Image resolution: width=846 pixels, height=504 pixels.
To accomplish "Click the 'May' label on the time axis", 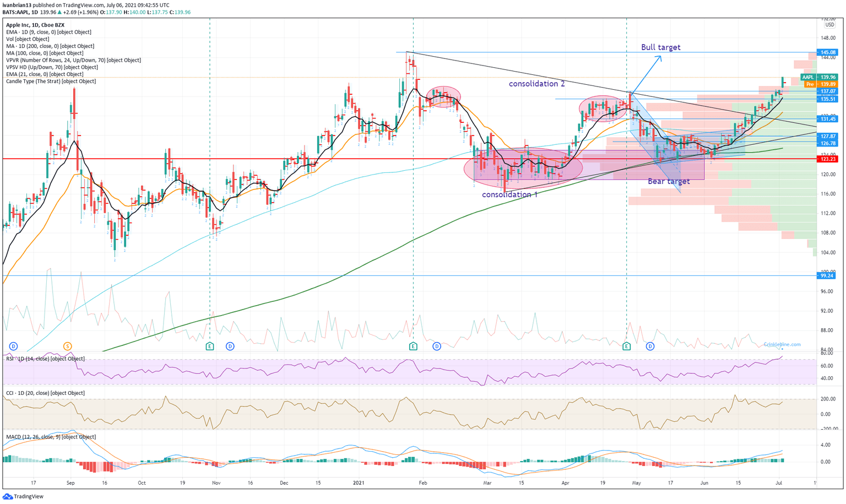I will [637, 483].
